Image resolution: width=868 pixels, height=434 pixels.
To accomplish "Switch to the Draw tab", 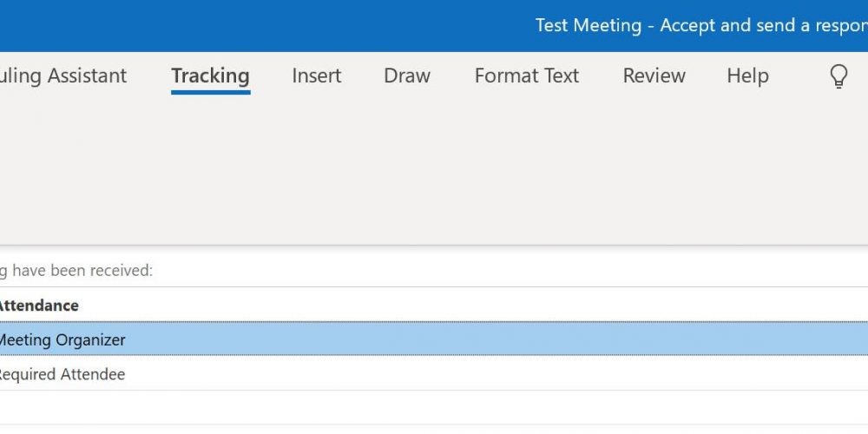I will tap(407, 76).
